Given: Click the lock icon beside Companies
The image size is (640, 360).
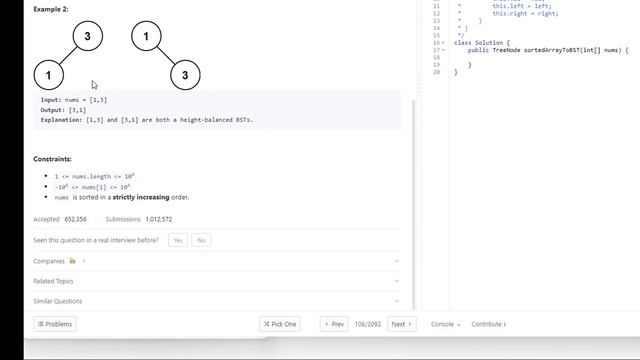Looking at the screenshot, I should pyautogui.click(x=73, y=261).
